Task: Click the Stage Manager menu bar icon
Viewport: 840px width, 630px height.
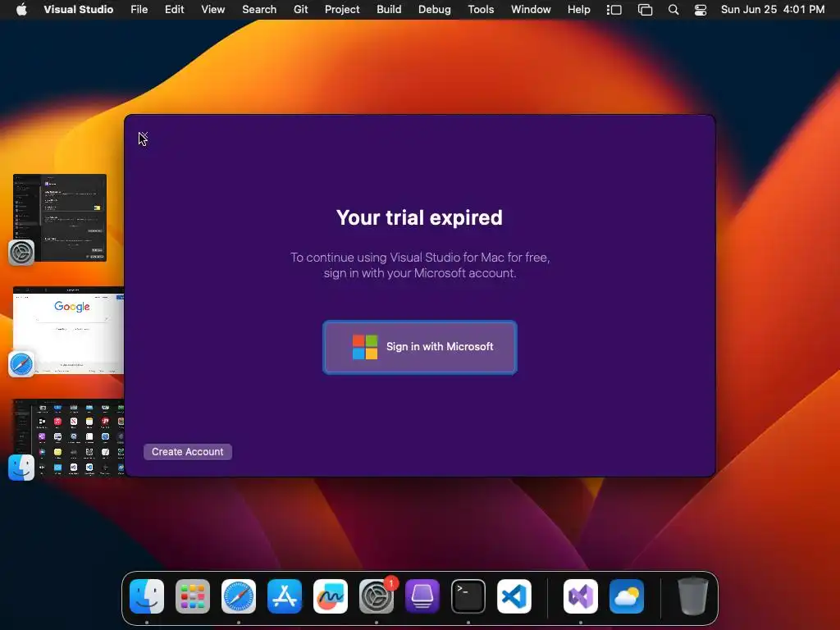Action: (x=614, y=10)
